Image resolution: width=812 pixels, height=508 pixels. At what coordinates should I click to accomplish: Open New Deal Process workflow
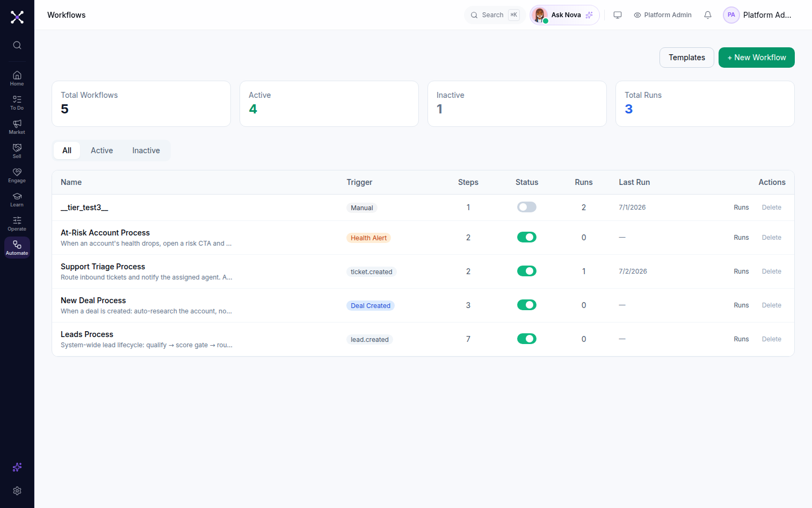pyautogui.click(x=93, y=300)
